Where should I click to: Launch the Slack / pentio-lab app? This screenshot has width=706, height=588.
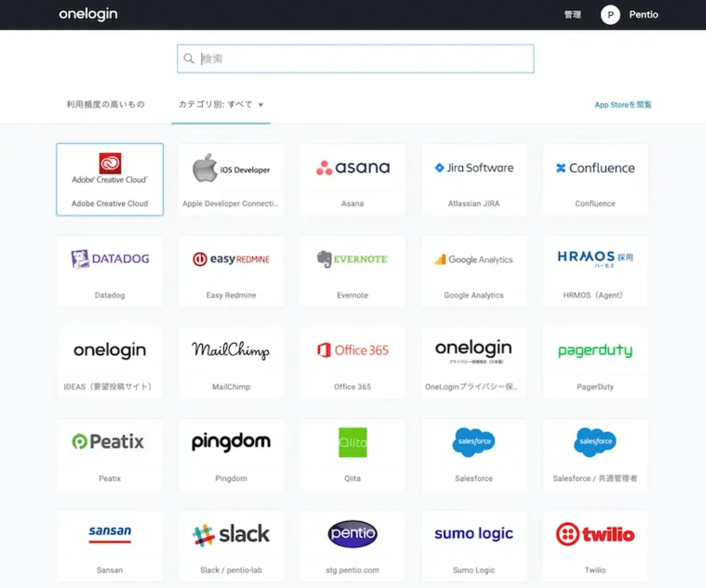[231, 546]
